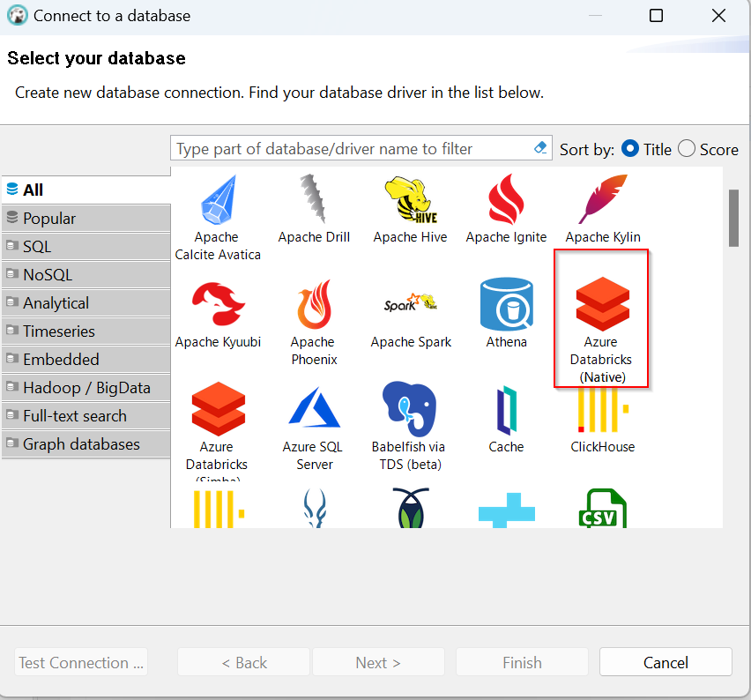Screen dimensions: 751x700
Task: Click the Cancel button
Action: 665,662
